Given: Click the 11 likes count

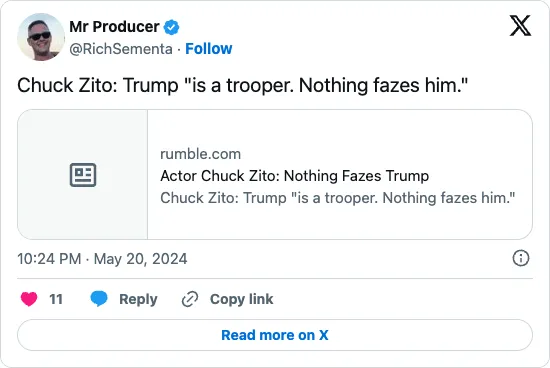Looking at the screenshot, I should point(56,299).
